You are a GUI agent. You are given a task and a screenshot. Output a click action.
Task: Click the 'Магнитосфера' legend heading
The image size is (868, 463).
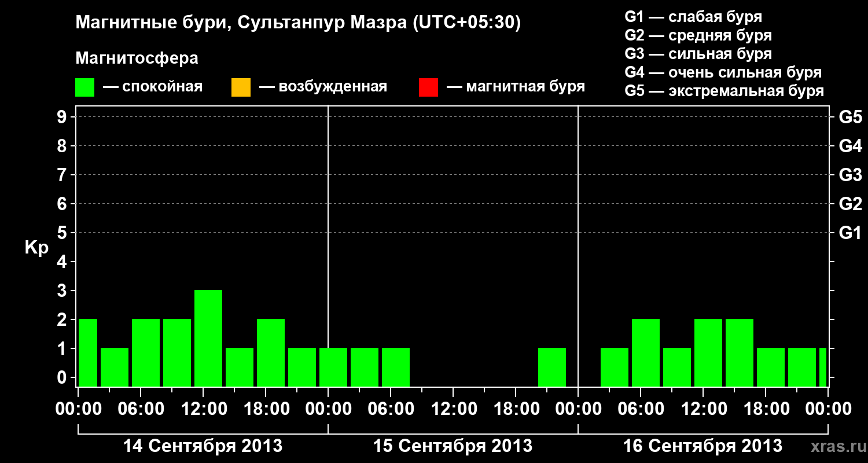pos(137,58)
